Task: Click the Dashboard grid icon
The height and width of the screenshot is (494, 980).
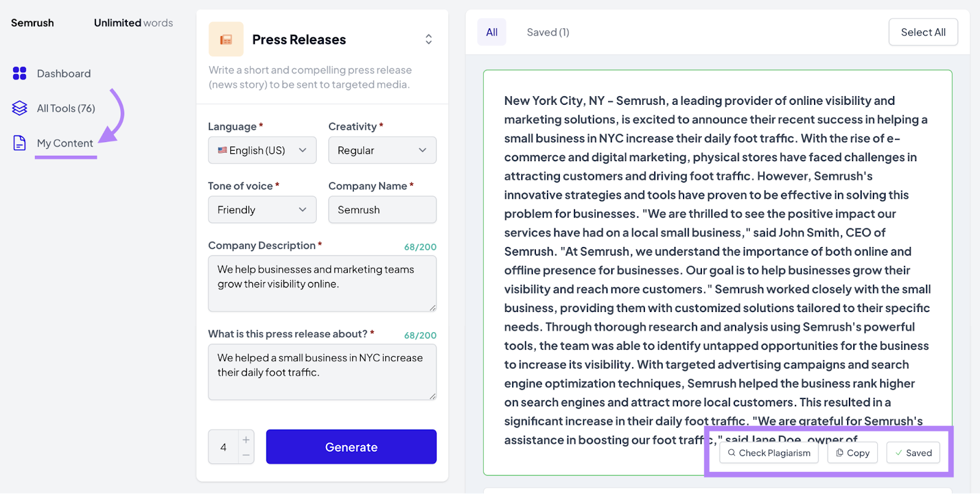Action: pos(20,74)
